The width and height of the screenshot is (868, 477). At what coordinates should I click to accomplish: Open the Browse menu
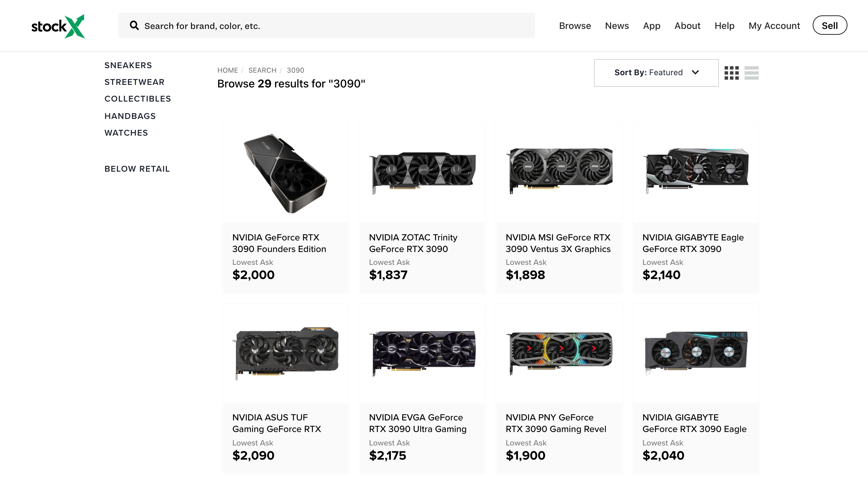pos(574,26)
